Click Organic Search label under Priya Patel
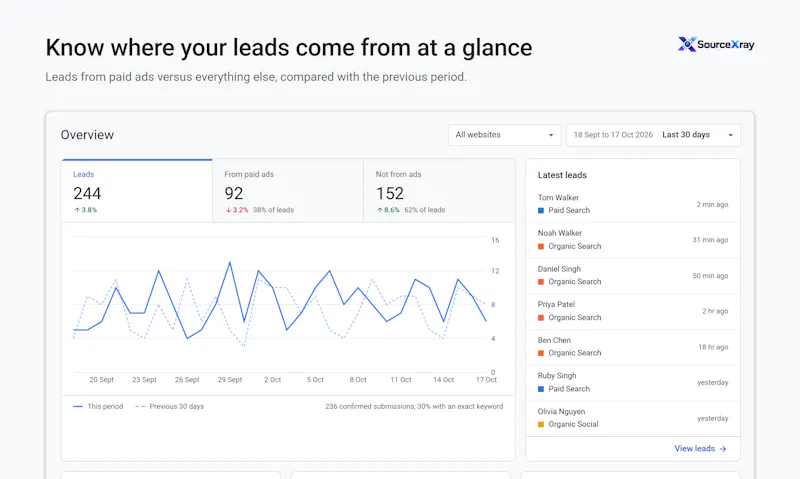 (x=574, y=317)
